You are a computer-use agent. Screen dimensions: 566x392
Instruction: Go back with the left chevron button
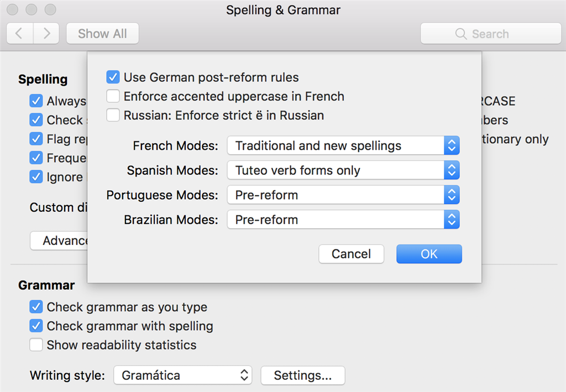point(20,34)
